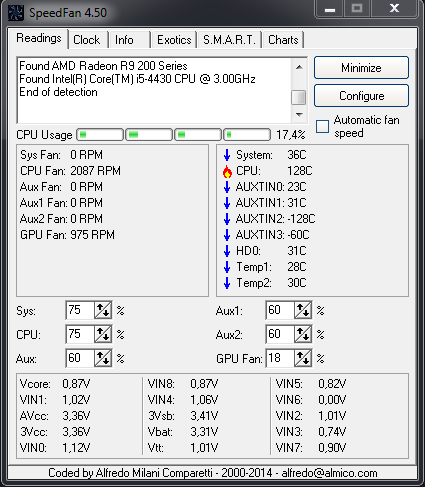Screen dimensions: 425x487
Task: Open the S.M.A.R.T. tab
Action: (229, 40)
